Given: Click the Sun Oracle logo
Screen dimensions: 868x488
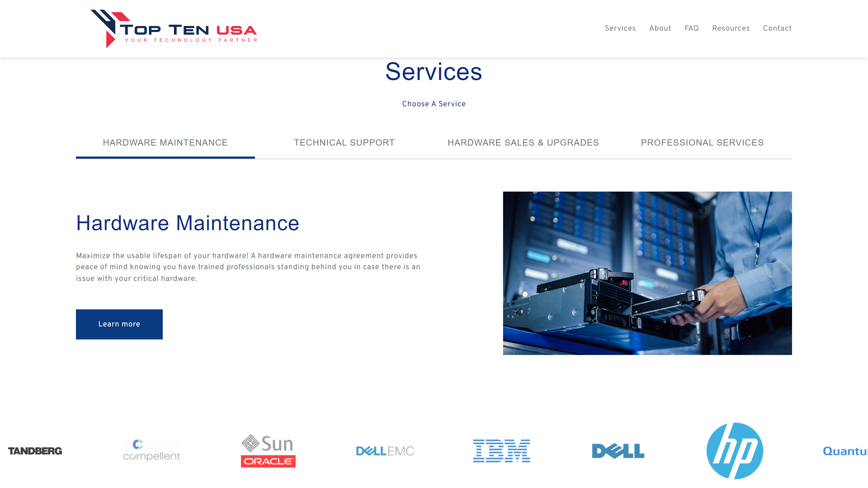Looking at the screenshot, I should coord(268,451).
